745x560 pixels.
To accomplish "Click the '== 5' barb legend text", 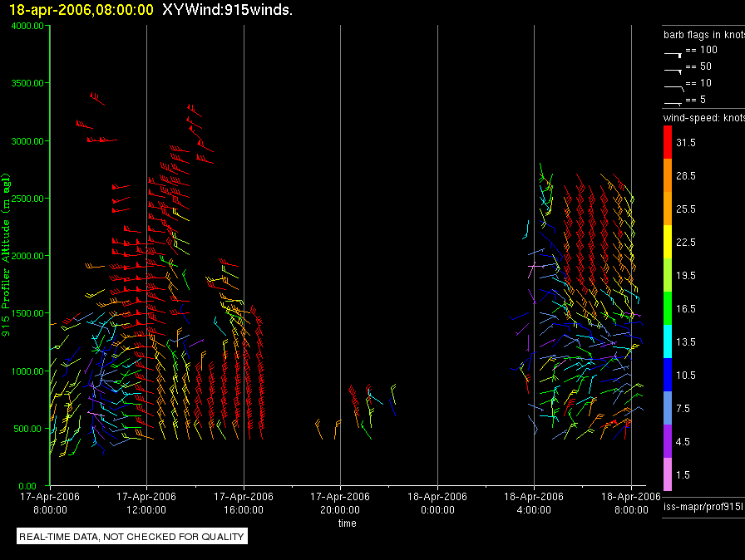I will 696,100.
